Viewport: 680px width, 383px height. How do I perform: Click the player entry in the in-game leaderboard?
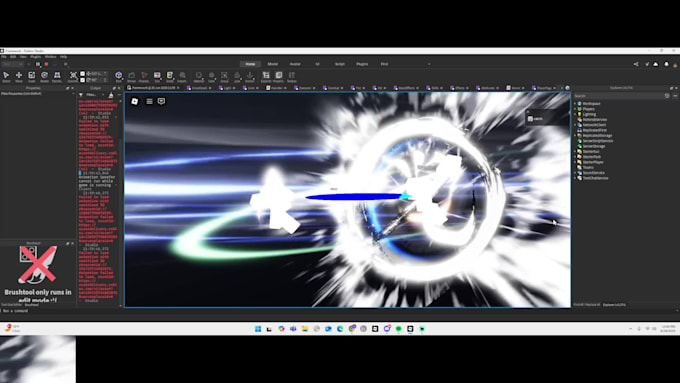546,118
